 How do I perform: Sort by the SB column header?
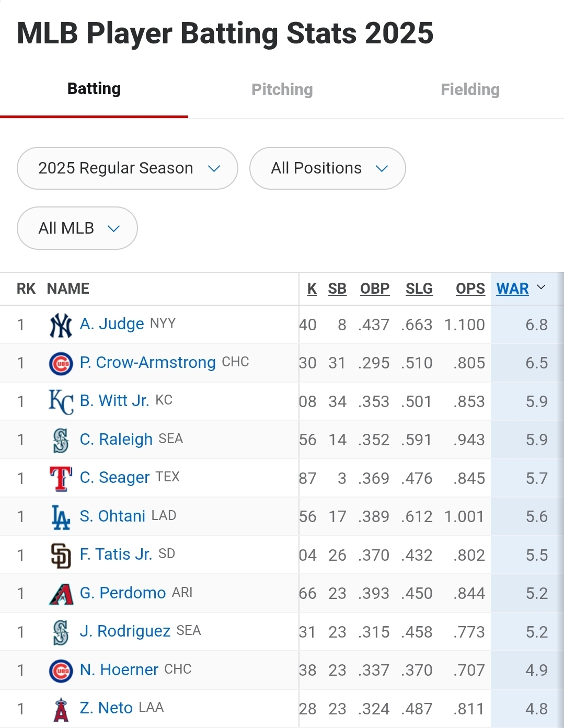point(337,288)
